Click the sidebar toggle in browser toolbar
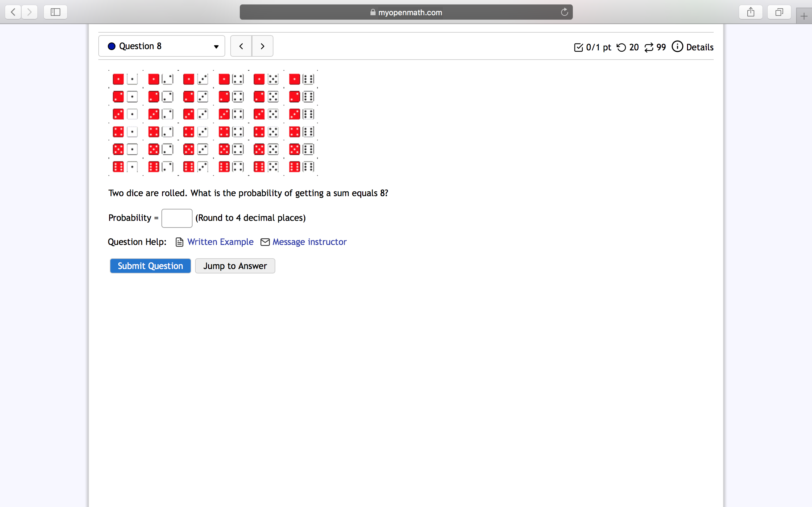The image size is (812, 507). pos(55,12)
